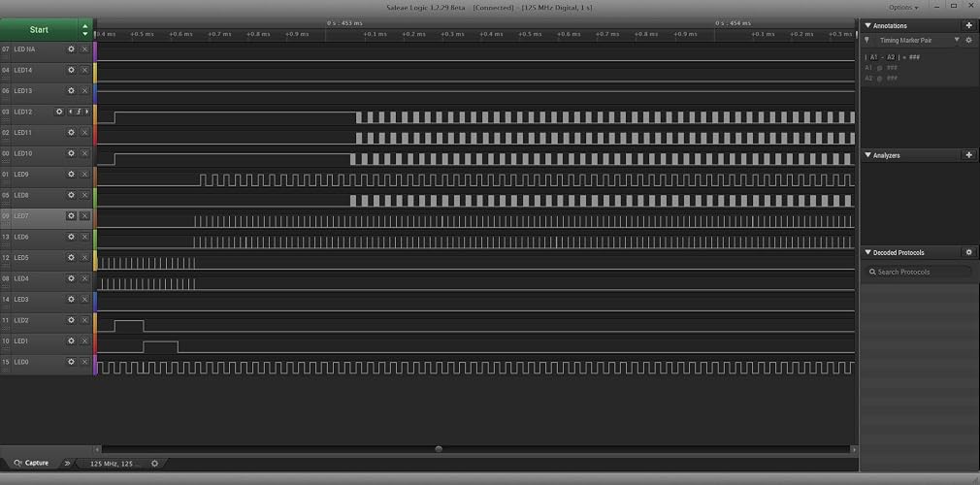Collapse the Analyzers panel
This screenshot has width=980, height=485.
point(867,155)
